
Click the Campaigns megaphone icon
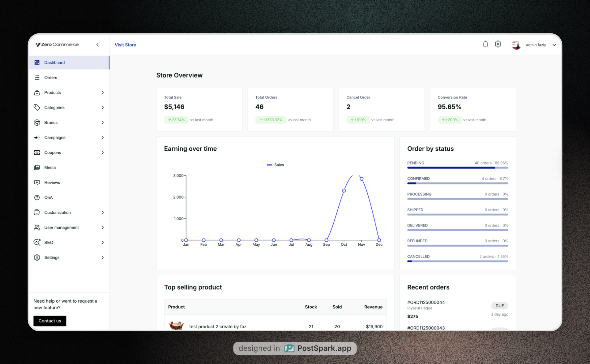[x=37, y=138]
